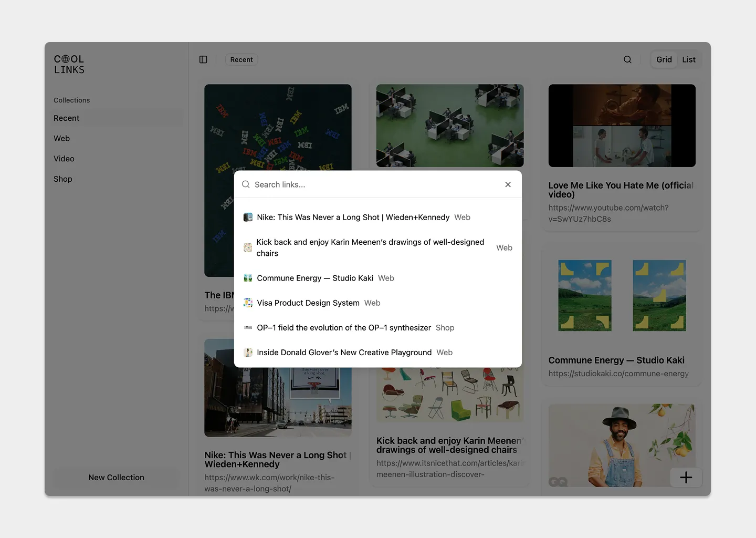This screenshot has width=756, height=538.
Task: Click the youtube.com/watch URL text
Action: point(608,213)
